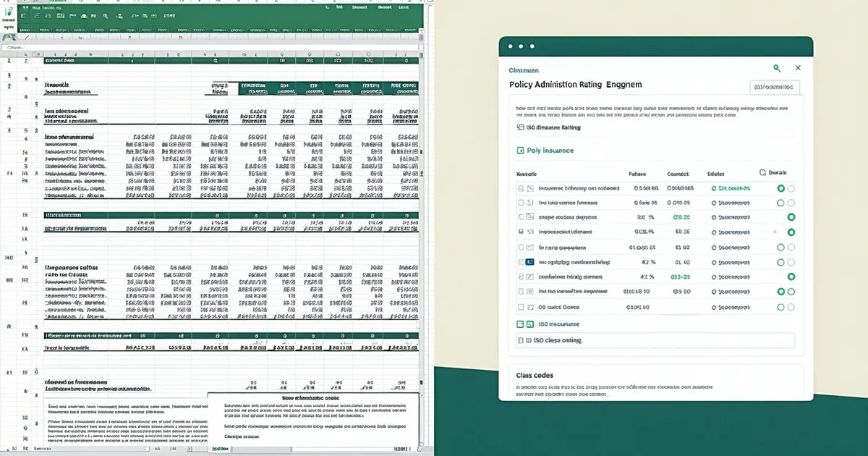Click the sixth small ribbon icon in Excel

(x=84, y=16)
